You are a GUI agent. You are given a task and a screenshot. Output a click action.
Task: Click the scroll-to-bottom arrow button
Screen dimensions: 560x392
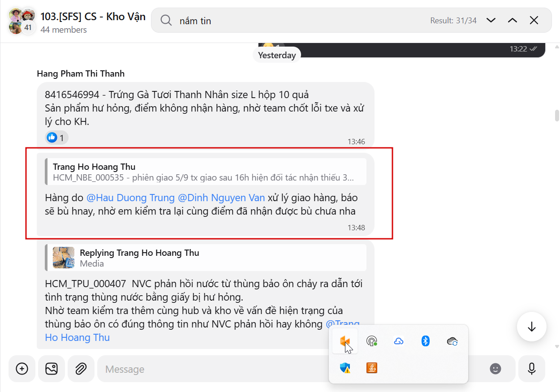(x=532, y=327)
